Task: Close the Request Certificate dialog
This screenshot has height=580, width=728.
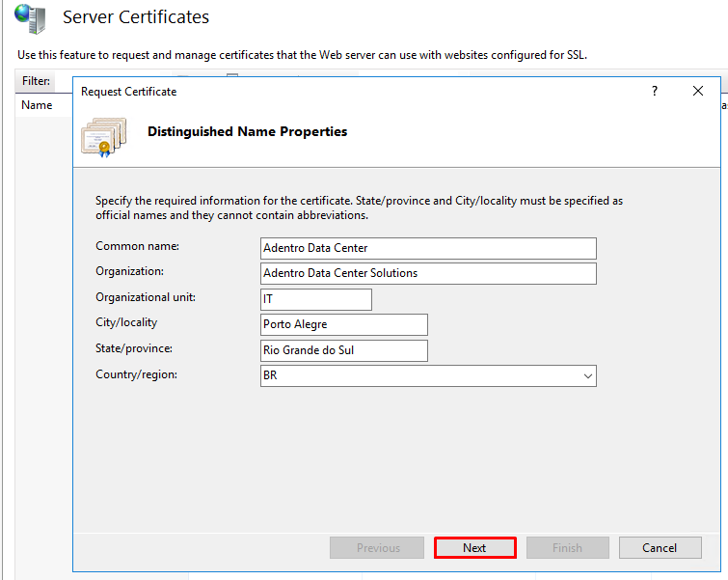Action: (698, 91)
